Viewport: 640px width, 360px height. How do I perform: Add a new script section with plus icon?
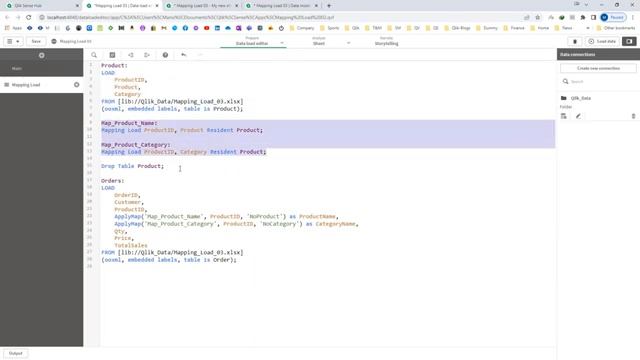coord(42,55)
